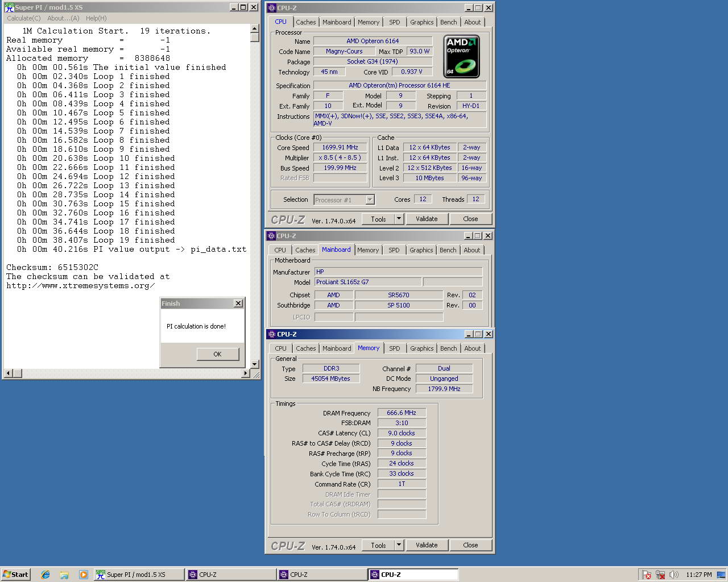
Task: Select Memory tab in Mainboard CPU-Z window
Action: [x=368, y=250]
